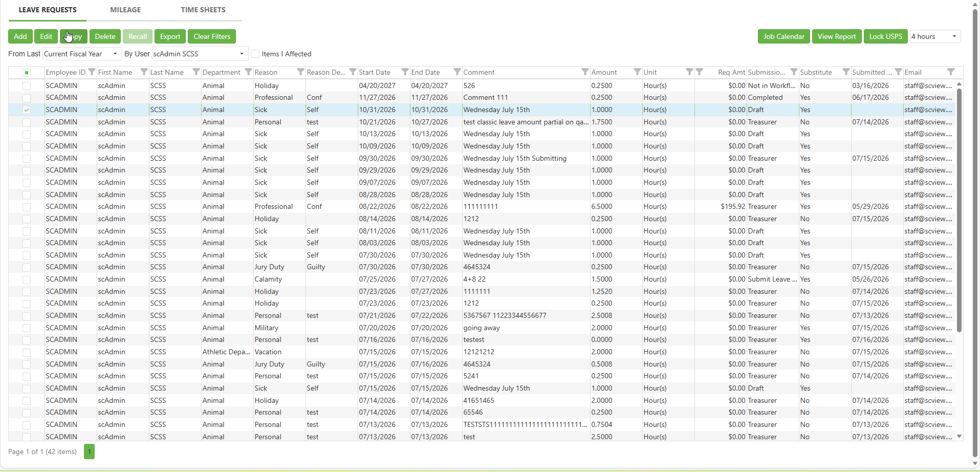Open filter for Submission status column
This screenshot has width=980, height=472.
(x=794, y=72)
